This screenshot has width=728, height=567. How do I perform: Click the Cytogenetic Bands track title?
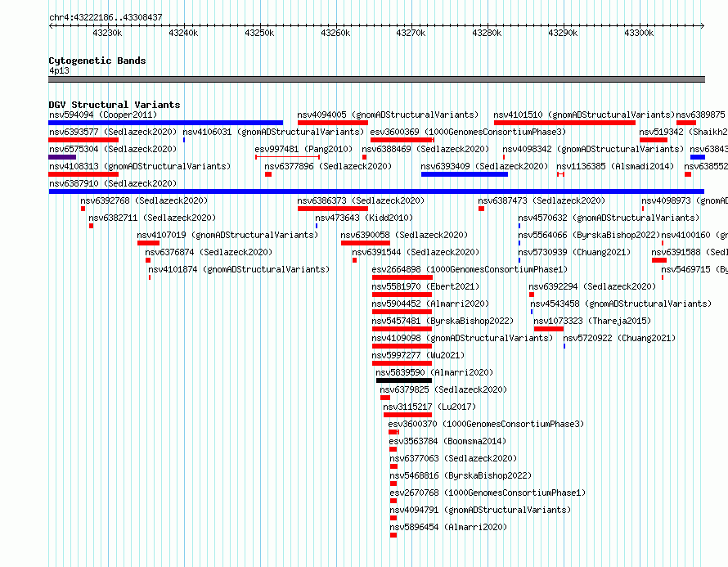coord(97,61)
